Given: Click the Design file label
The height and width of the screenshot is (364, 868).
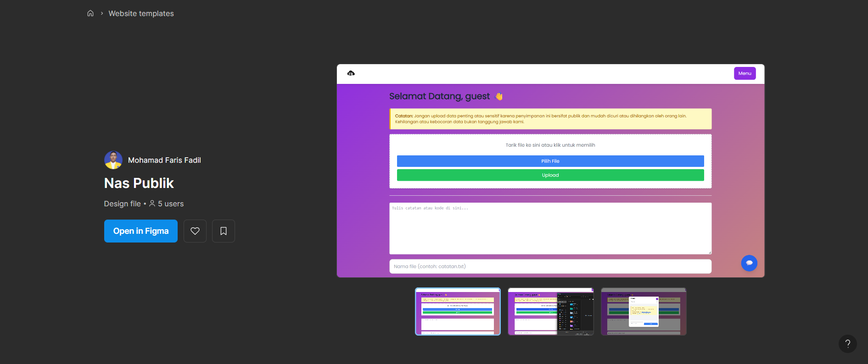Looking at the screenshot, I should (122, 204).
